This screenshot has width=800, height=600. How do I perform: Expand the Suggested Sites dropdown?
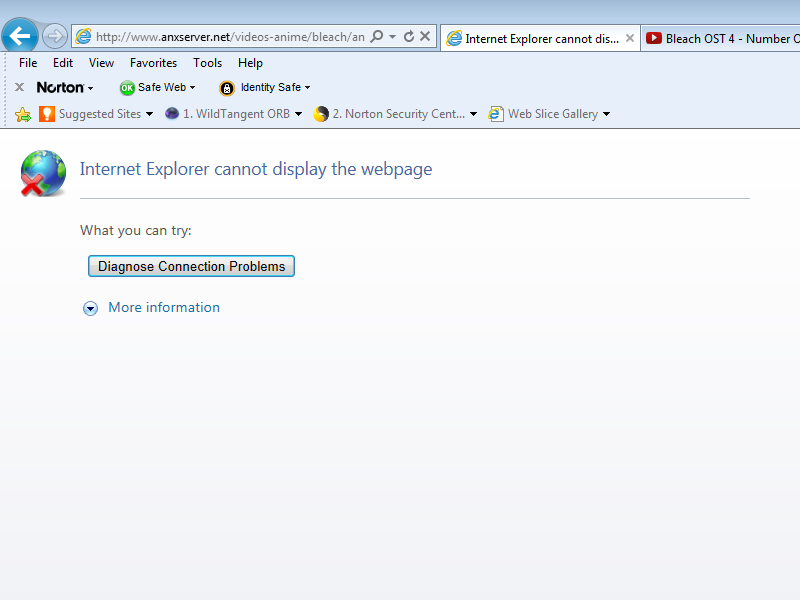149,114
